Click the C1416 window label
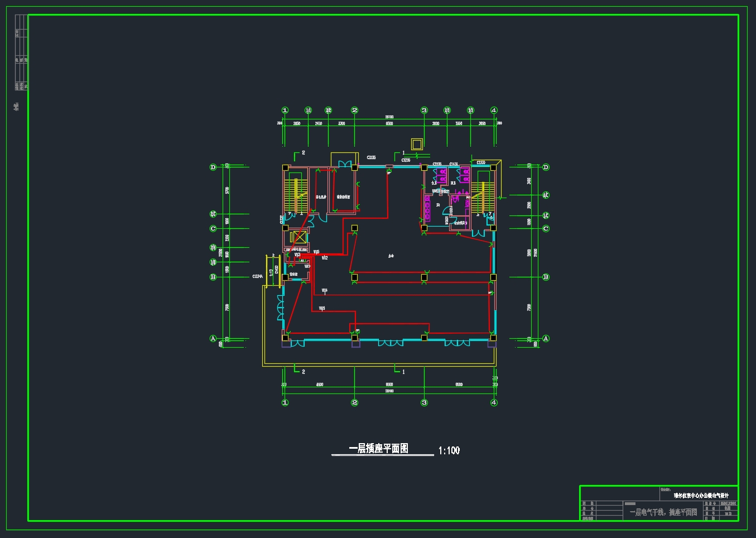This screenshot has width=756, height=538. coord(454,164)
